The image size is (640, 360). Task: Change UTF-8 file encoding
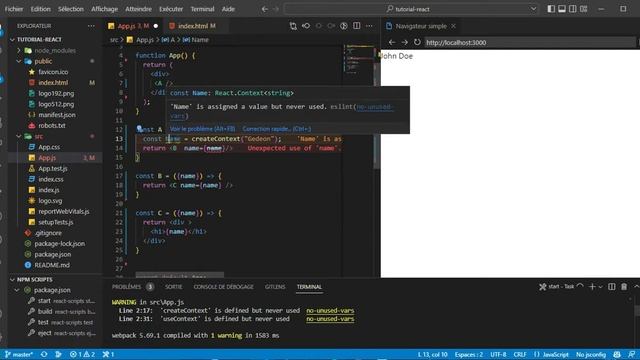click(498, 354)
